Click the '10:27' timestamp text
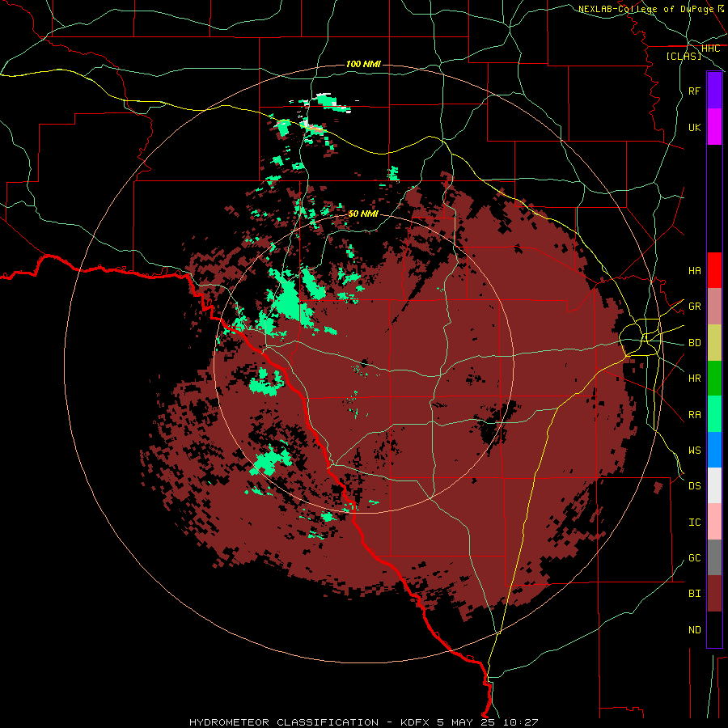 pos(520,722)
